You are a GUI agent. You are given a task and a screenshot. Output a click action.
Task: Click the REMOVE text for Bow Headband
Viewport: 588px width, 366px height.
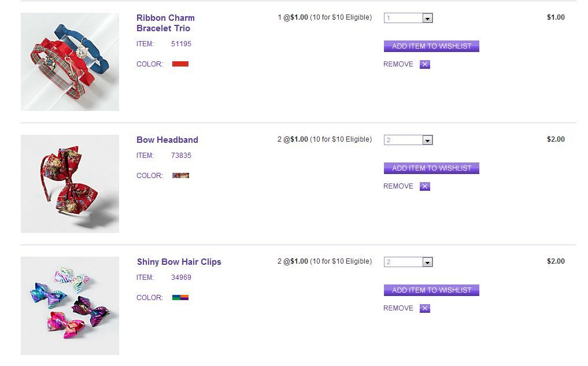398,186
